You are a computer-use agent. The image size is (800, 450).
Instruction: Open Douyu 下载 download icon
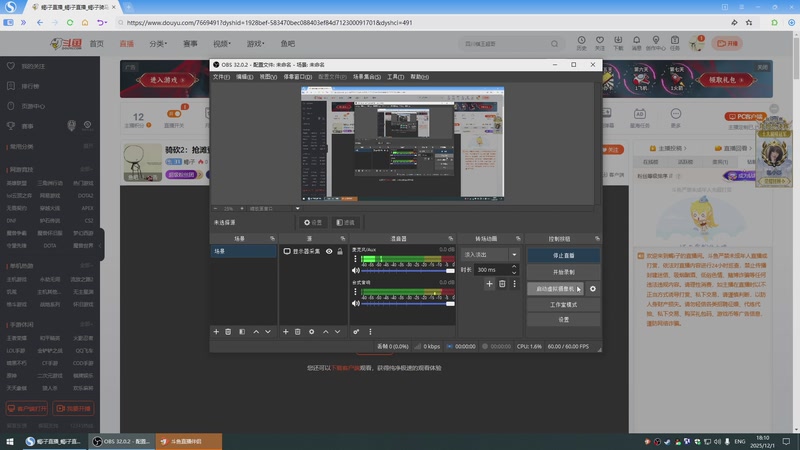tap(618, 43)
